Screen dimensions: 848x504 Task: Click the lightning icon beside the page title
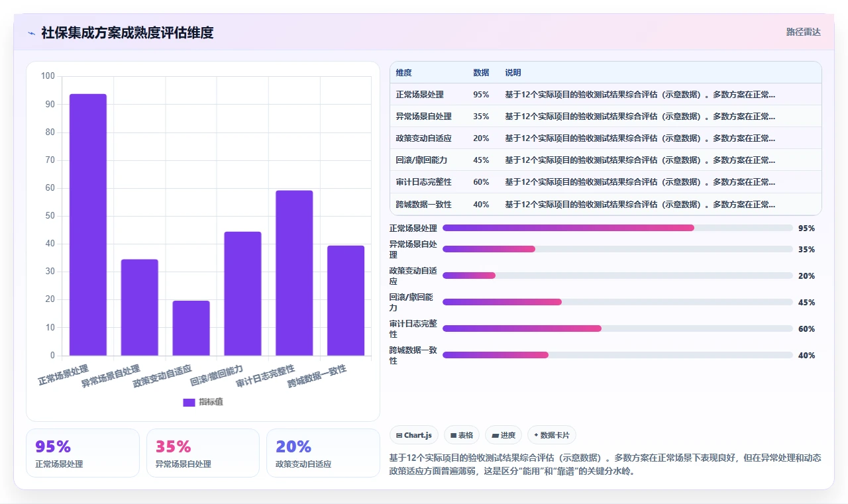tap(32, 32)
